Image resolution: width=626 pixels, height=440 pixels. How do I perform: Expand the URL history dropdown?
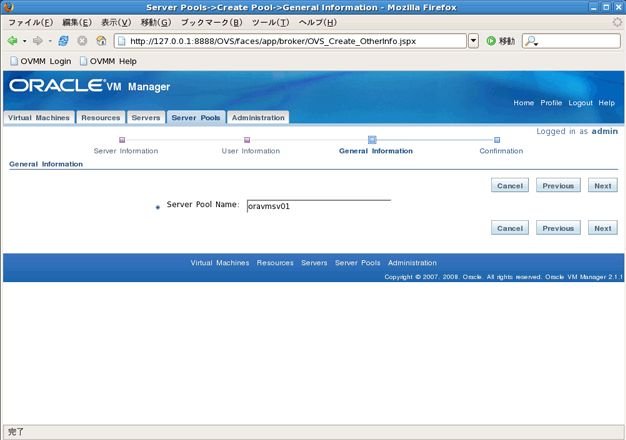[473, 41]
